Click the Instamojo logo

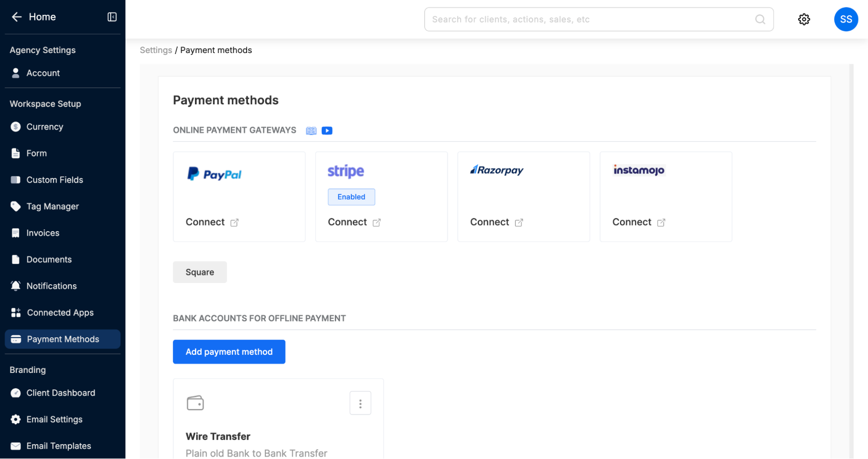click(638, 170)
